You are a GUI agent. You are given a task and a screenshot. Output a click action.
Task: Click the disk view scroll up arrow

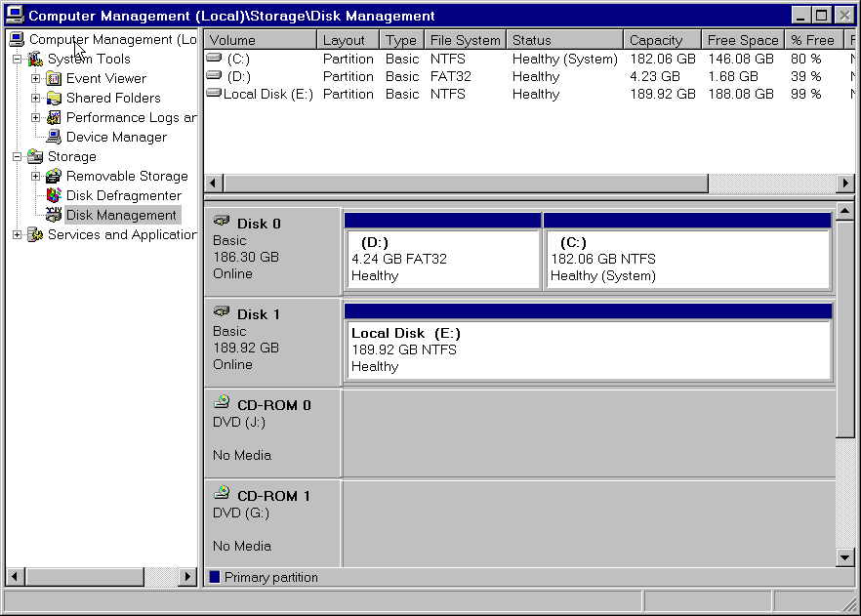[x=845, y=212]
